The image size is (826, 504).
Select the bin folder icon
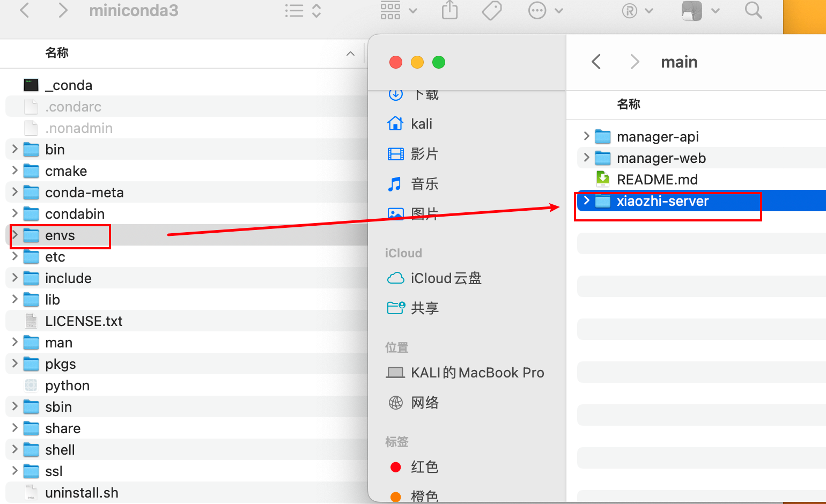pos(31,150)
